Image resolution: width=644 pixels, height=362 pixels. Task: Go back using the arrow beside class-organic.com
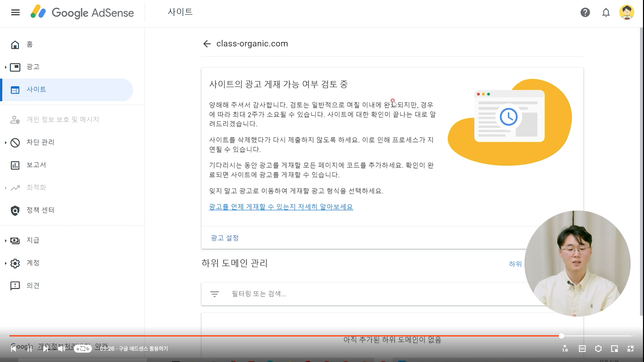(207, 44)
